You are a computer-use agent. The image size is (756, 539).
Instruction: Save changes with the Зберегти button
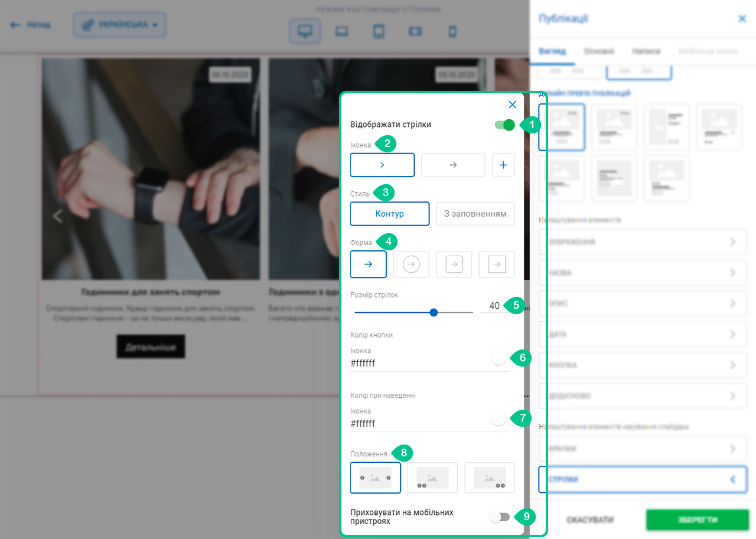698,520
